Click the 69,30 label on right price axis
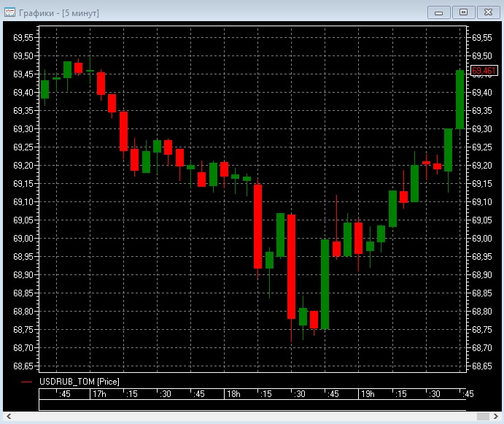The width and height of the screenshot is (504, 424). tap(482, 129)
